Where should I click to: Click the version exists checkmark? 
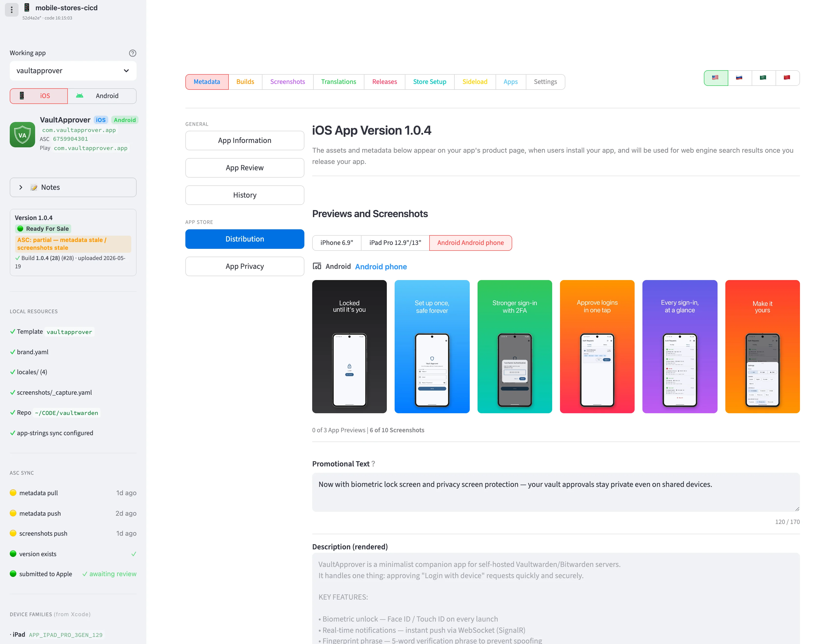click(x=134, y=554)
